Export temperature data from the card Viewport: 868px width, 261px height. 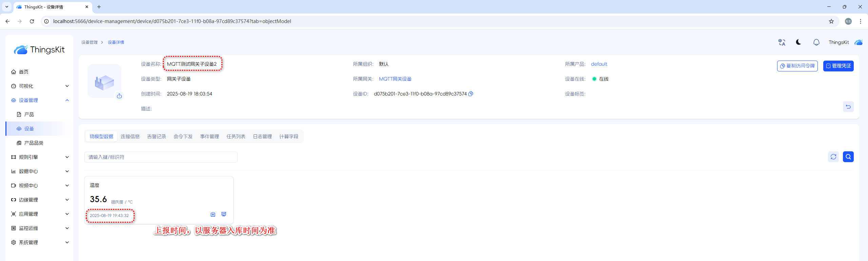[213, 214]
